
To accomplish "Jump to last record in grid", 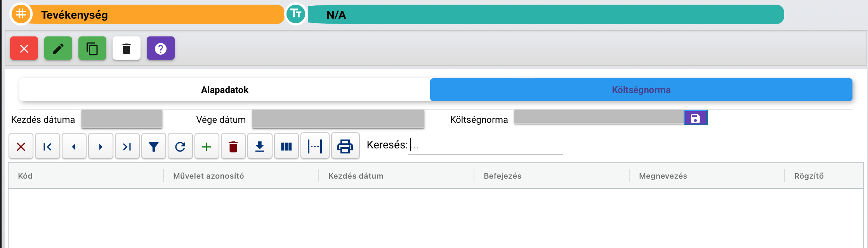I will 127,146.
